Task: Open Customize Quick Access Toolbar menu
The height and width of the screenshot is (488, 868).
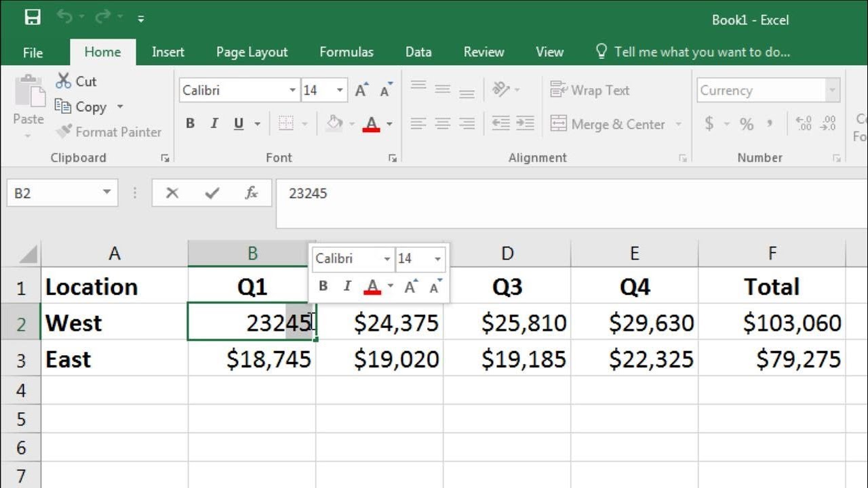Action: pyautogui.click(x=140, y=19)
